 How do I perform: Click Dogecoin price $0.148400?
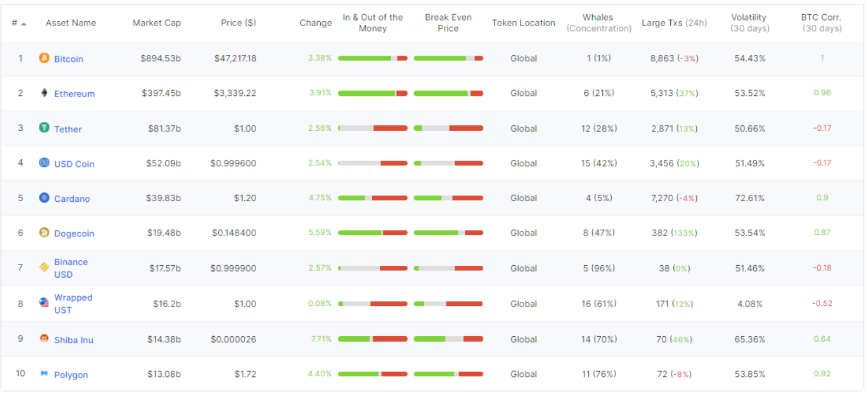point(234,233)
